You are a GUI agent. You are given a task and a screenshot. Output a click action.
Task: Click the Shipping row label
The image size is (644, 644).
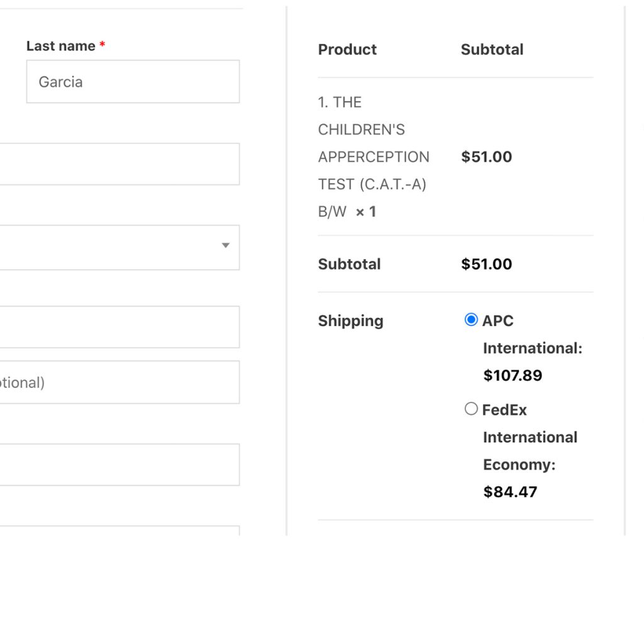pyautogui.click(x=350, y=321)
